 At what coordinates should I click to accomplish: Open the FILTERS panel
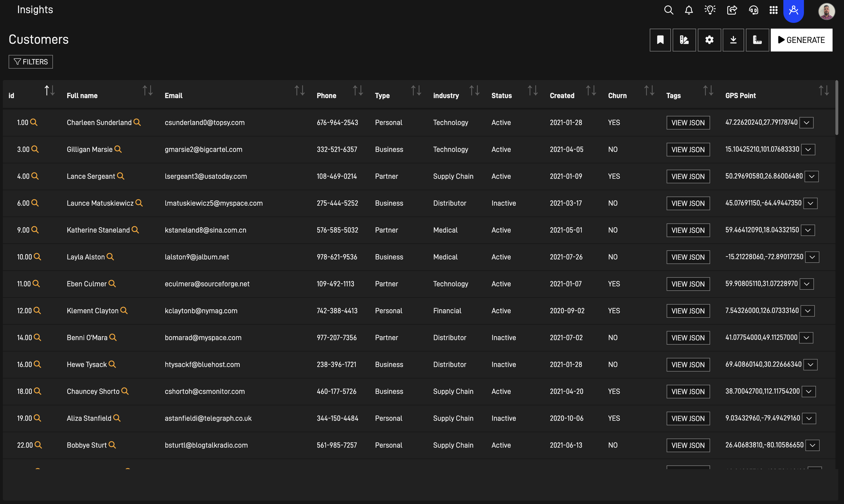tap(31, 62)
